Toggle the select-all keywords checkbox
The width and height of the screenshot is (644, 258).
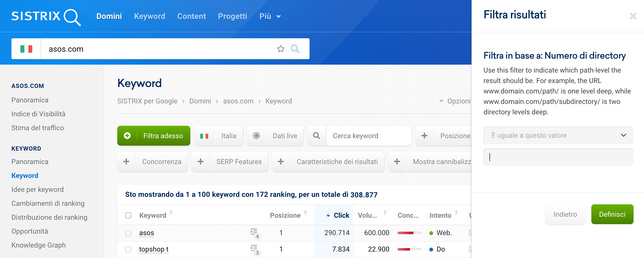click(128, 215)
